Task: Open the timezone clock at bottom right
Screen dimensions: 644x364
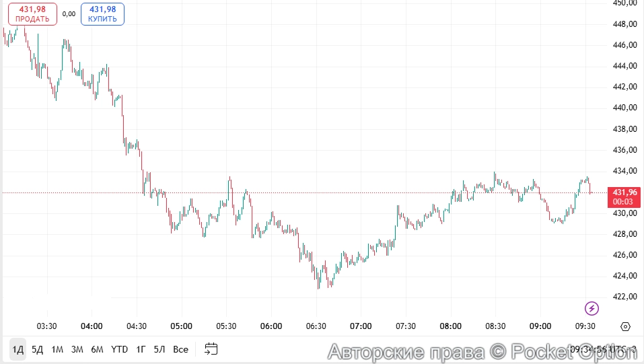Action: pyautogui.click(x=602, y=349)
